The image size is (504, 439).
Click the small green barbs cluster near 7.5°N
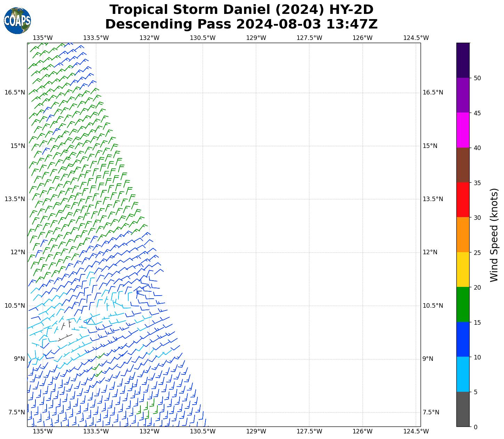pyautogui.click(x=147, y=409)
